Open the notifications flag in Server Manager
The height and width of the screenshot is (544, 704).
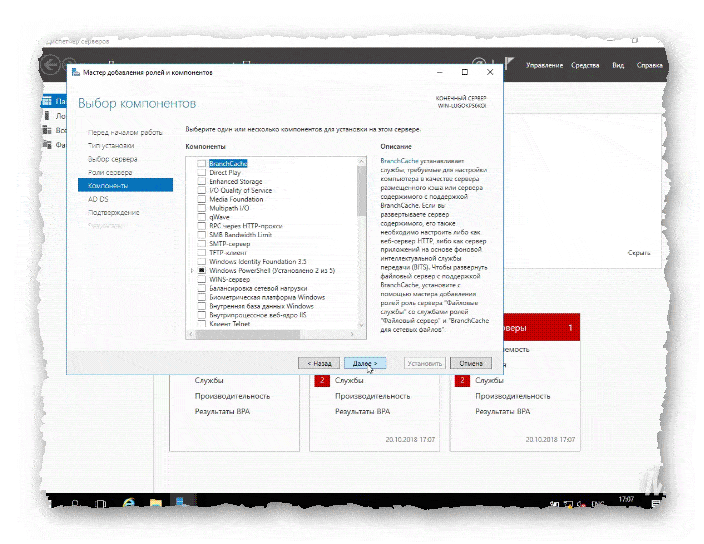click(509, 64)
